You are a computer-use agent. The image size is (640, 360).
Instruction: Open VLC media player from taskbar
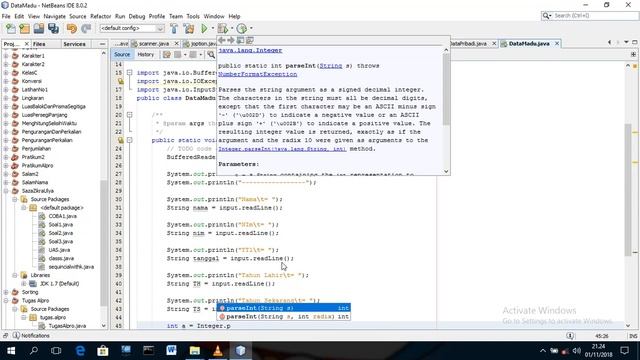coord(218,351)
